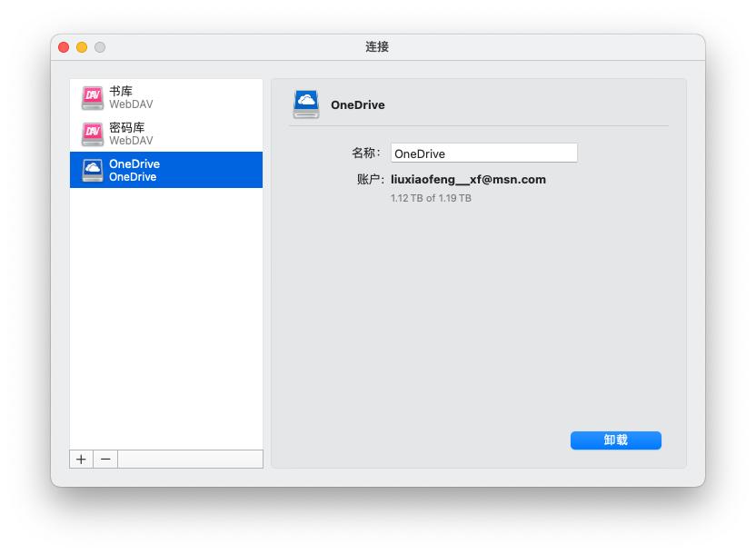Remove the selected connection with the minus button
Screen dimensions: 756x554
pyautogui.click(x=105, y=460)
